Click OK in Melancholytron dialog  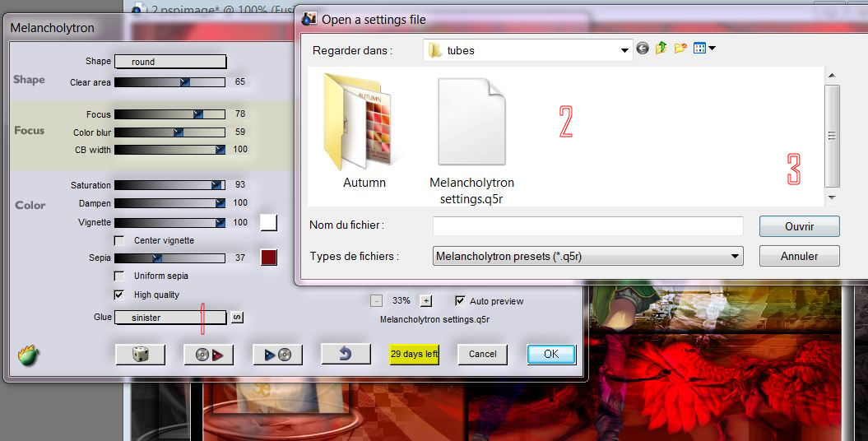[x=551, y=354]
